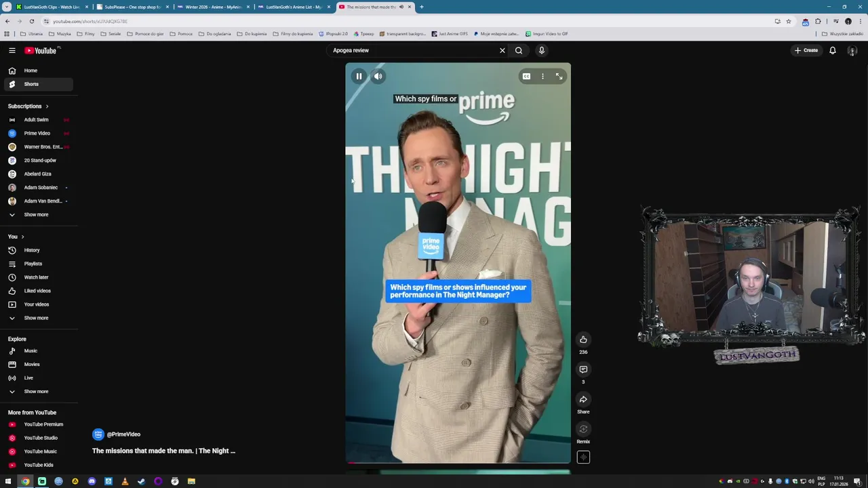Open Playlists

(39, 264)
